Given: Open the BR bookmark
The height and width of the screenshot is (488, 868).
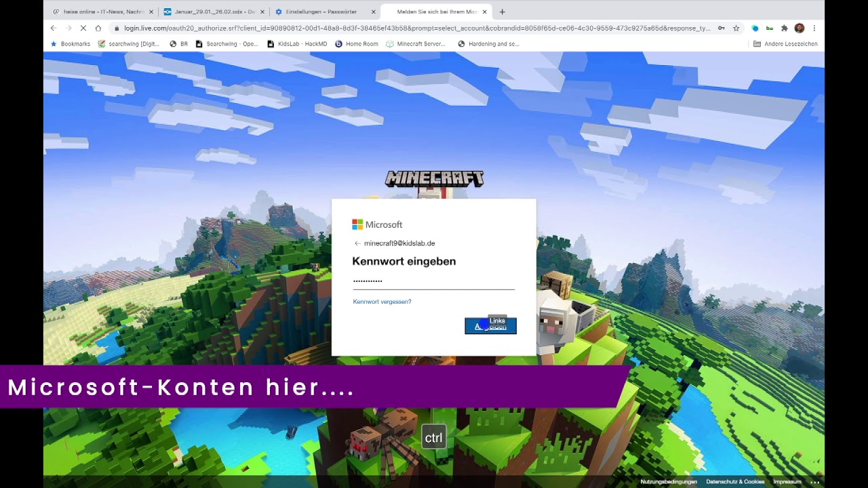Looking at the screenshot, I should tap(178, 44).
